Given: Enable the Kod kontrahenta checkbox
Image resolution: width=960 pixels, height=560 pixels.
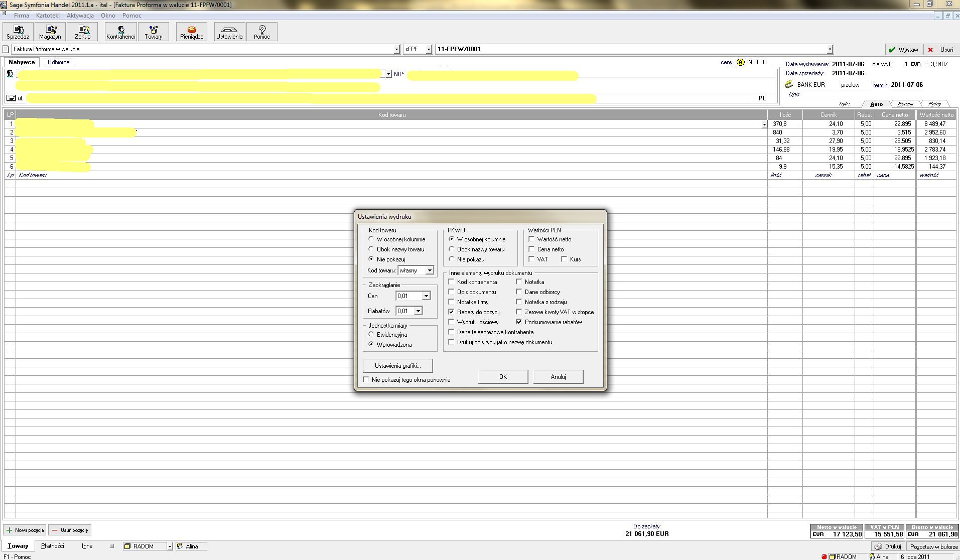Looking at the screenshot, I should [x=451, y=282].
